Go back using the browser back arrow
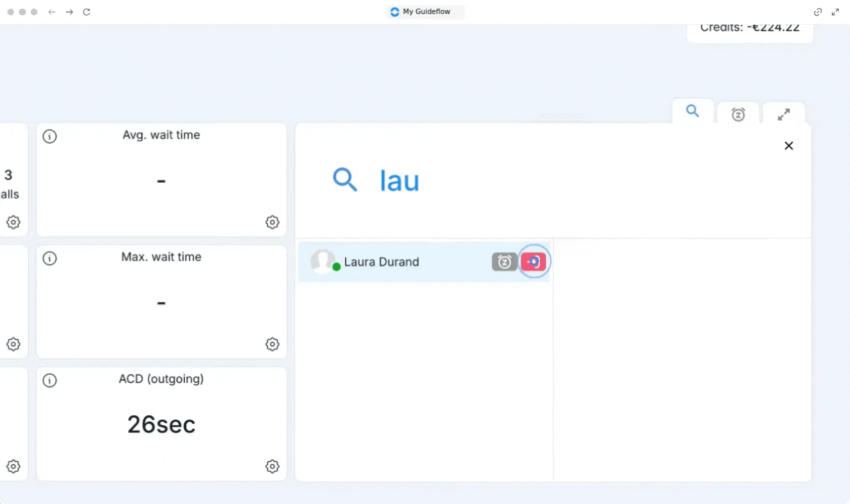The width and height of the screenshot is (850, 504). [52, 12]
